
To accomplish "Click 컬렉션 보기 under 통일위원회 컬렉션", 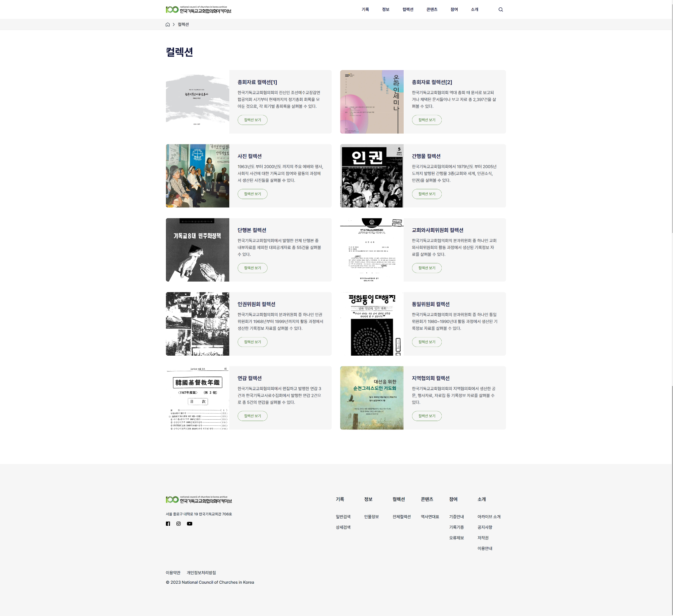I will [x=427, y=342].
